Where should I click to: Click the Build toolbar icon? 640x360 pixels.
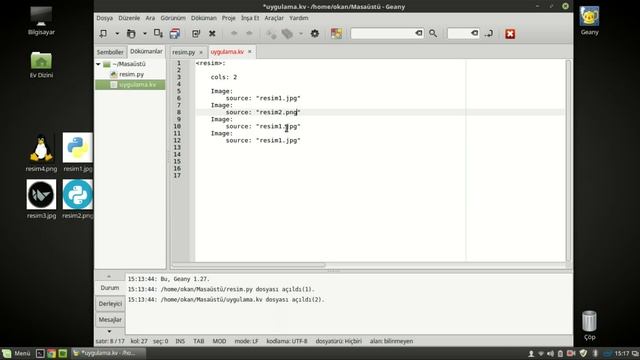click(287, 34)
